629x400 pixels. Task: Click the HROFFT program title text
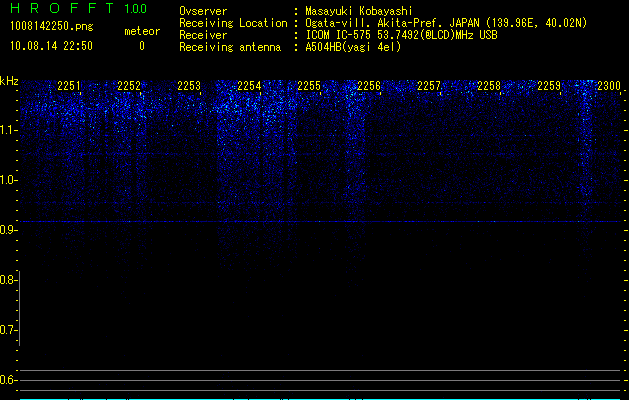62,8
